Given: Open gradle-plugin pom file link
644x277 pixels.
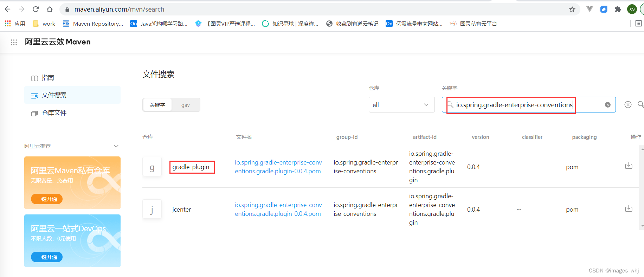Looking at the screenshot, I should point(278,167).
